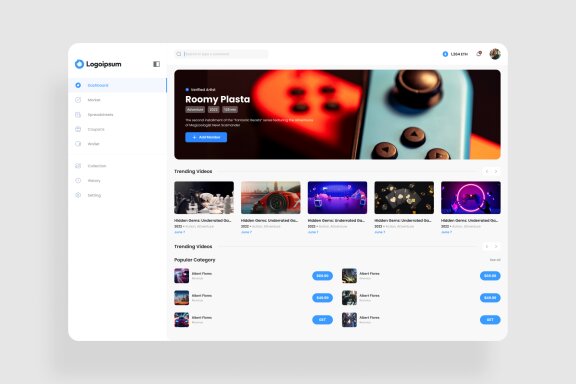Click the 120 min tag on the banner
The image size is (576, 384).
click(x=230, y=110)
